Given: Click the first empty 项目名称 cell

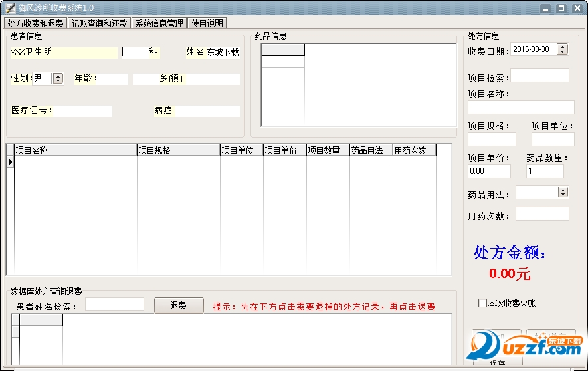Looking at the screenshot, I should 76,162.
